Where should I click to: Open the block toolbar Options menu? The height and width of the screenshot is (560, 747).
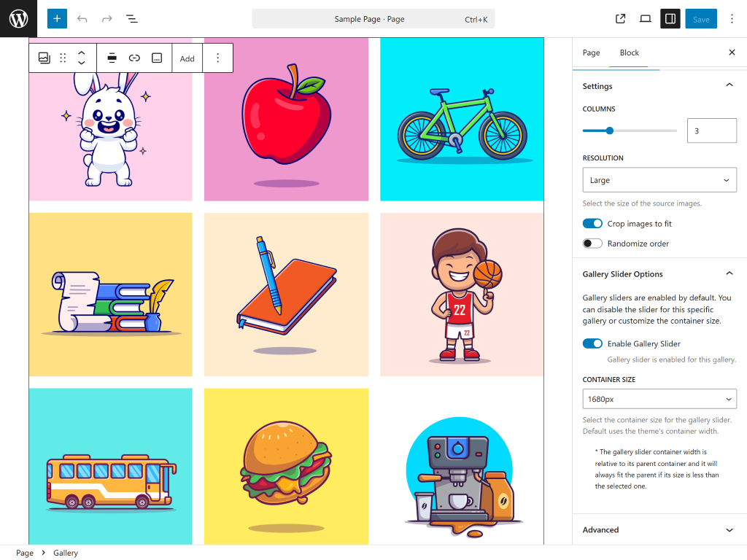[217, 58]
